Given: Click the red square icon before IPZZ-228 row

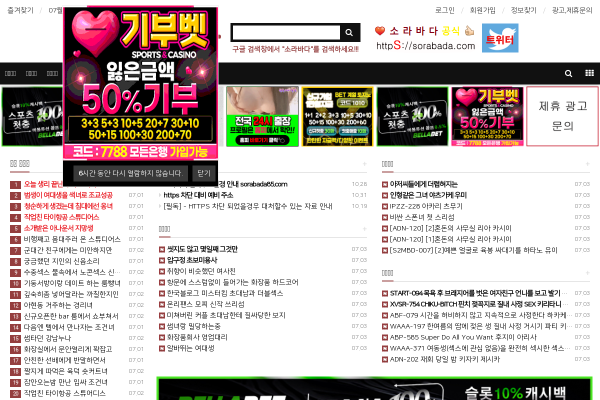Looking at the screenshot, I should pos(385,206).
